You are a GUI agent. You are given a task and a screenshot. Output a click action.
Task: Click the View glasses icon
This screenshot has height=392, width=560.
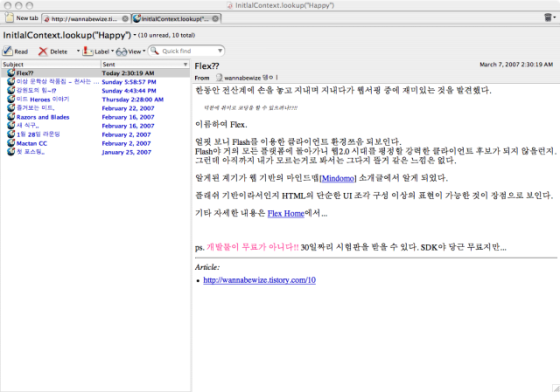pyautogui.click(x=121, y=51)
